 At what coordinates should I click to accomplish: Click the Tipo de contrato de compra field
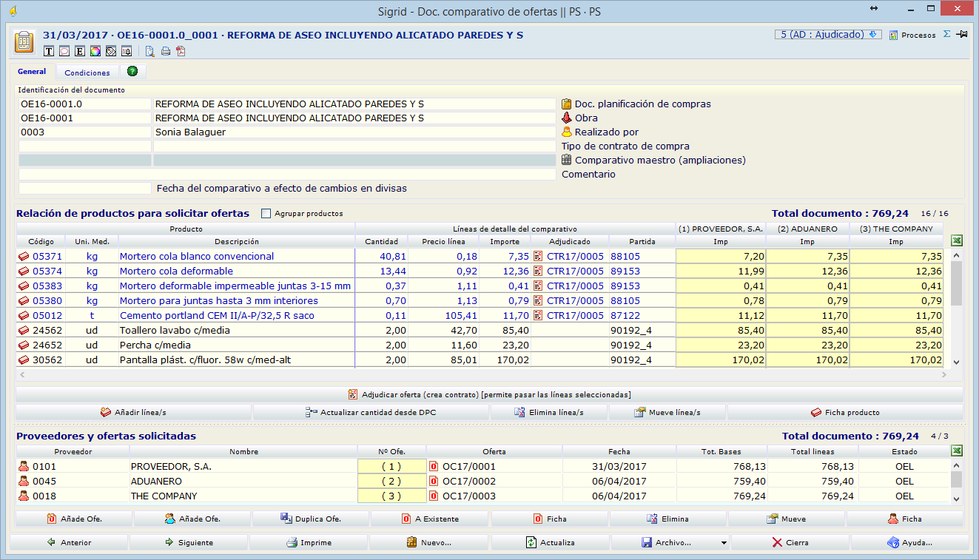click(354, 146)
